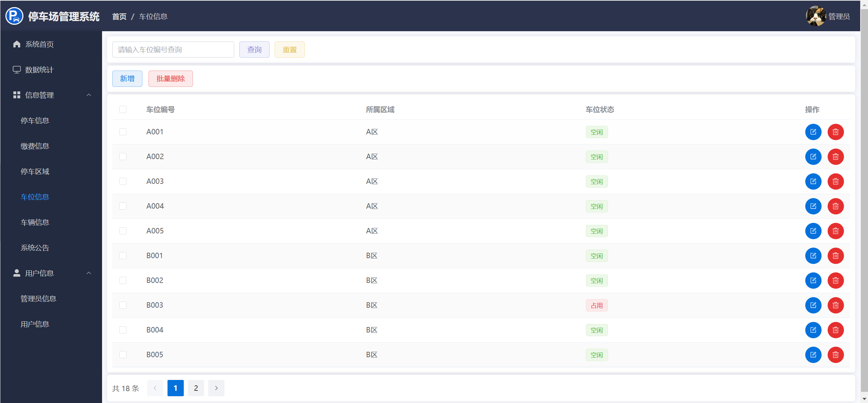This screenshot has width=868, height=403.
Task: Open edit dialog for row A005
Action: pos(813,231)
